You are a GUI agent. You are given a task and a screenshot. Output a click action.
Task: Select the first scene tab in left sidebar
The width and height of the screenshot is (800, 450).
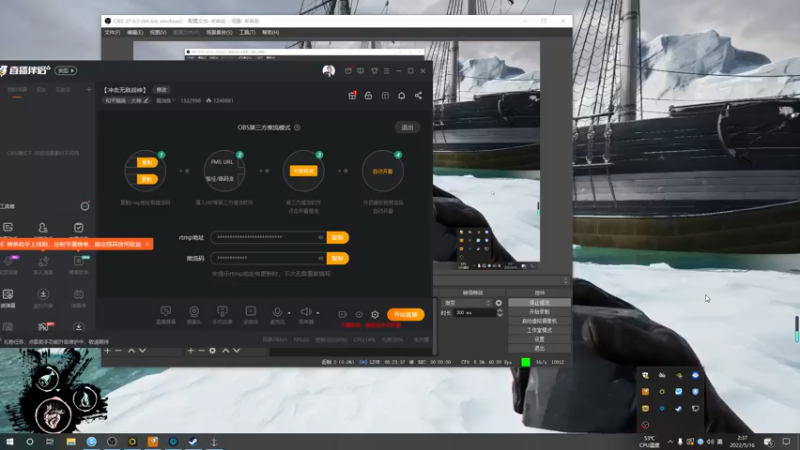tap(17, 90)
